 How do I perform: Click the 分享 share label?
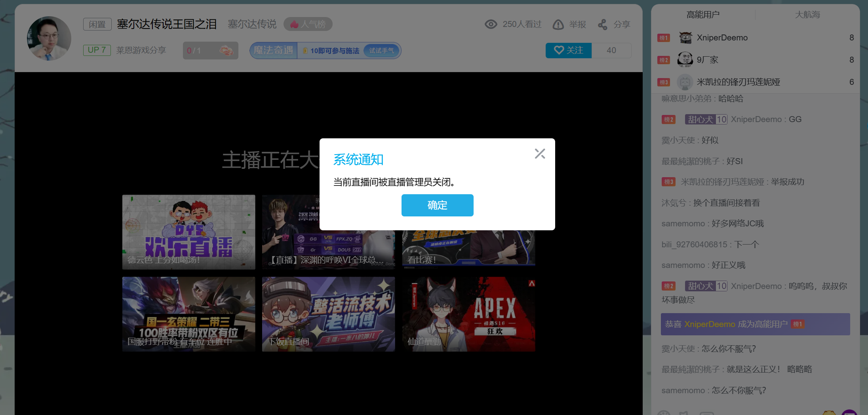tap(622, 25)
